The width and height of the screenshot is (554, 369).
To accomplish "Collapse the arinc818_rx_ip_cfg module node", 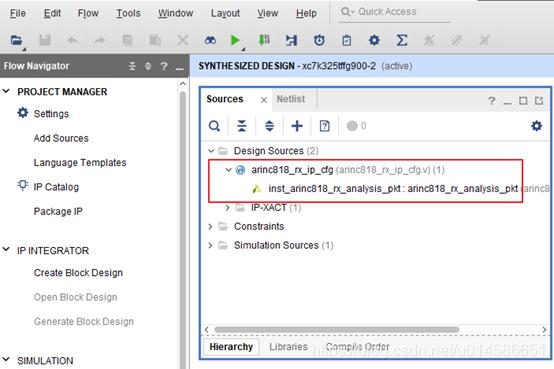I will pyautogui.click(x=229, y=170).
